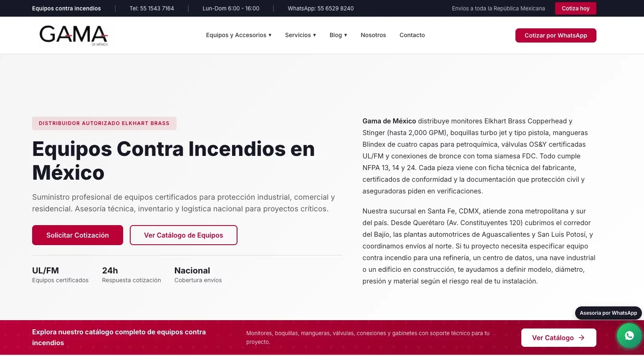Click the 24h Respuesta cotización stat

(x=131, y=275)
